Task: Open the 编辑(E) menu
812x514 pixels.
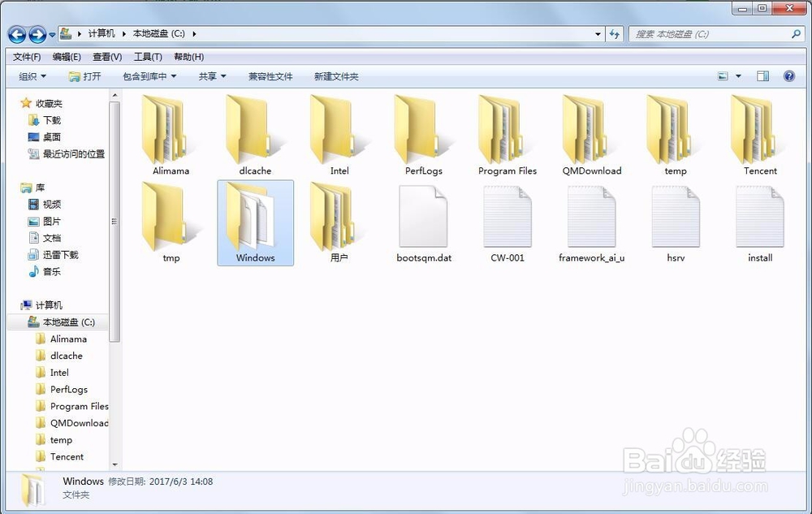Action: [x=67, y=57]
